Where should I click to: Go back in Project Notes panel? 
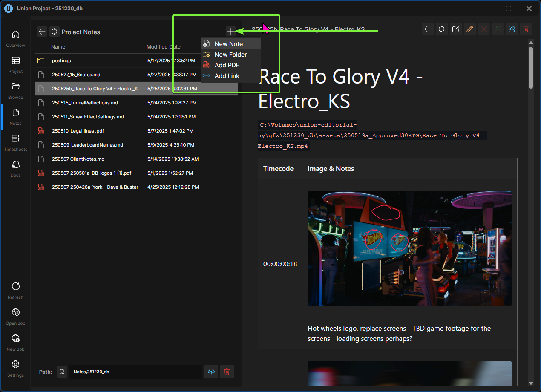42,32
